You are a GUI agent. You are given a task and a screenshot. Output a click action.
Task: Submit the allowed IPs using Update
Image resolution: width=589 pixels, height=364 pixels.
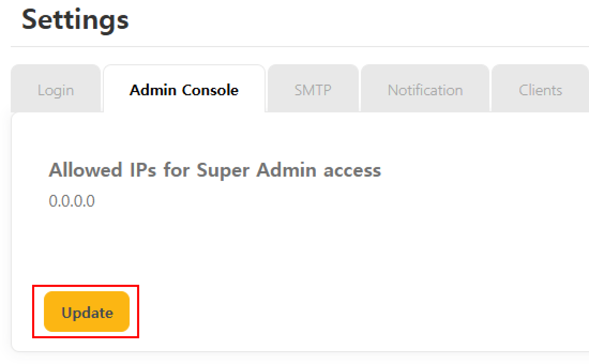click(x=87, y=312)
